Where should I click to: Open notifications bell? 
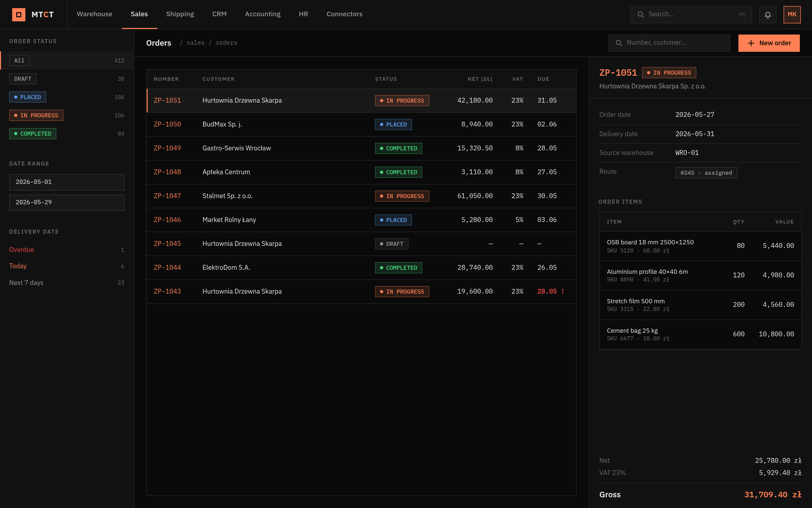click(768, 14)
